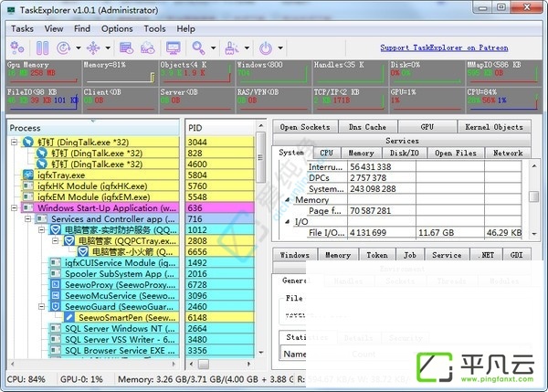Pause updates with the pause toolbar icon
Screen dimensions: 548x392
click(43, 48)
